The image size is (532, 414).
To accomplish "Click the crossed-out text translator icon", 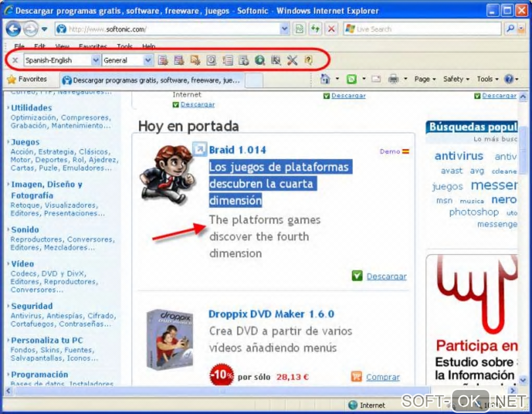I will point(276,61).
